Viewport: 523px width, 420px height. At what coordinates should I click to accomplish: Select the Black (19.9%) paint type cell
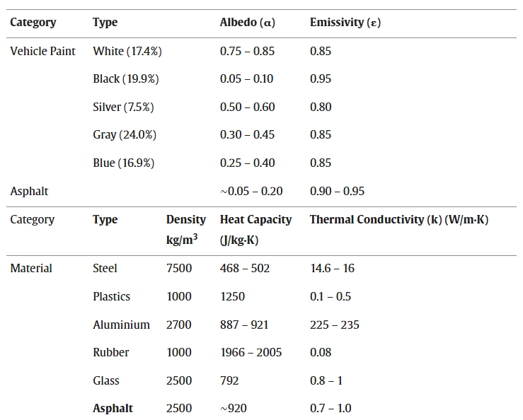click(x=126, y=78)
